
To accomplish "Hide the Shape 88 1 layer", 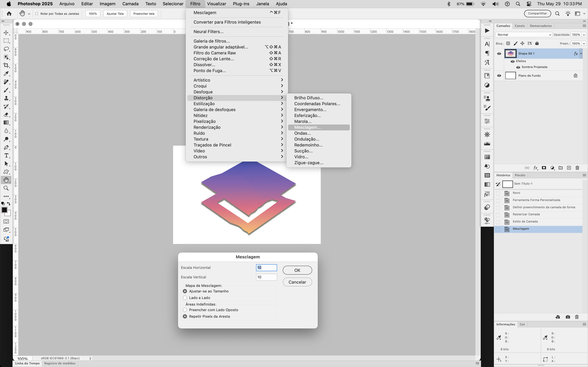I will (499, 53).
